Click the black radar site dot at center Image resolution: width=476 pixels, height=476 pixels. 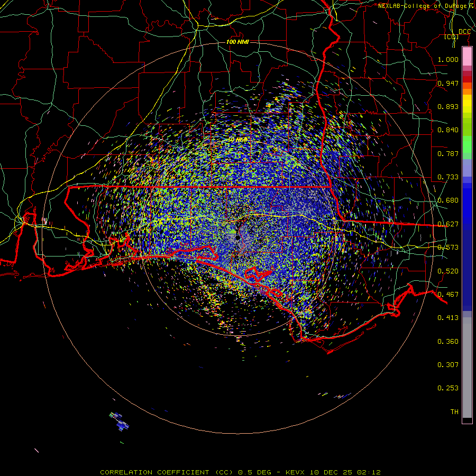pyautogui.click(x=237, y=237)
